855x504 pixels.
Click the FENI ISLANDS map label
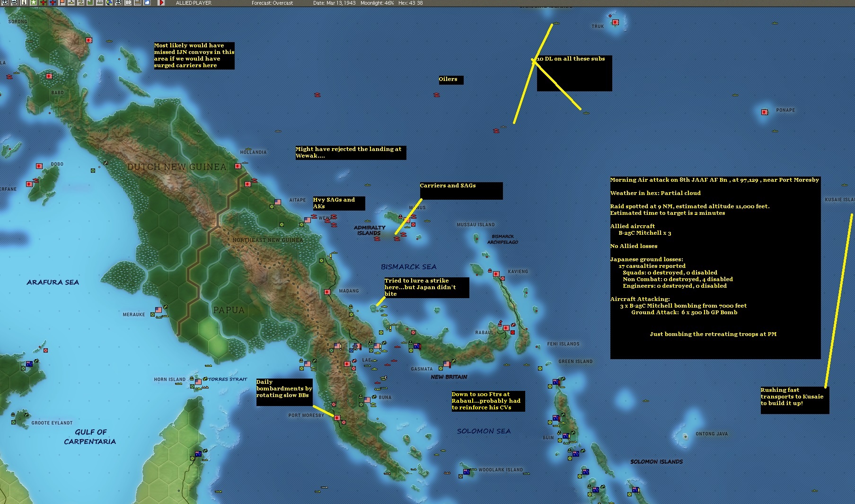(563, 344)
